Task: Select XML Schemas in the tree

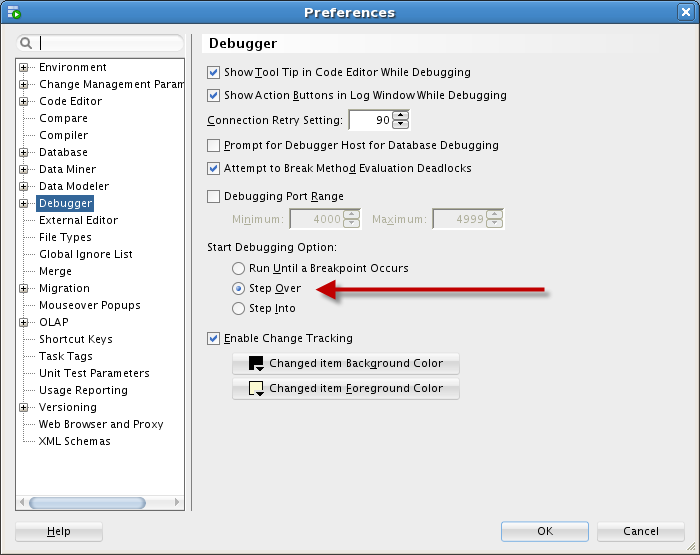Action: [x=75, y=441]
